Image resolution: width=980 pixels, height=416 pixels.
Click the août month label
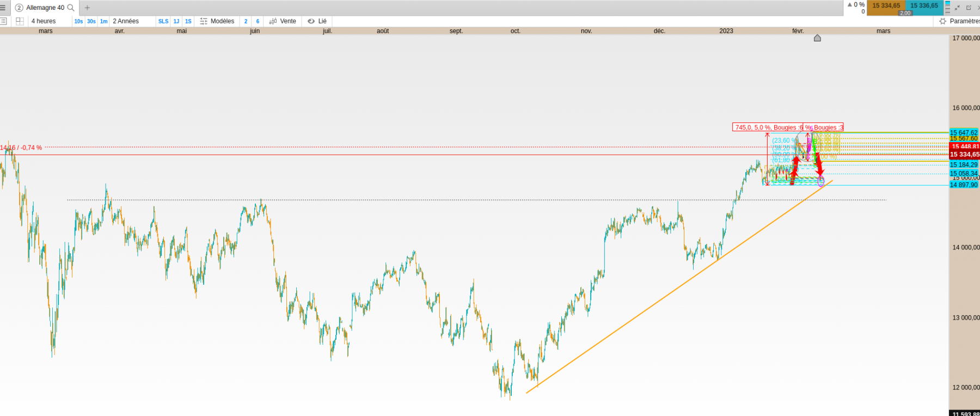coord(383,31)
